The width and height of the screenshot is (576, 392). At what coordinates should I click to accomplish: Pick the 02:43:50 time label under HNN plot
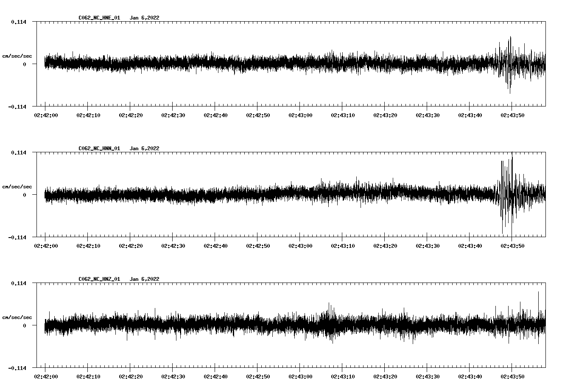click(x=512, y=246)
